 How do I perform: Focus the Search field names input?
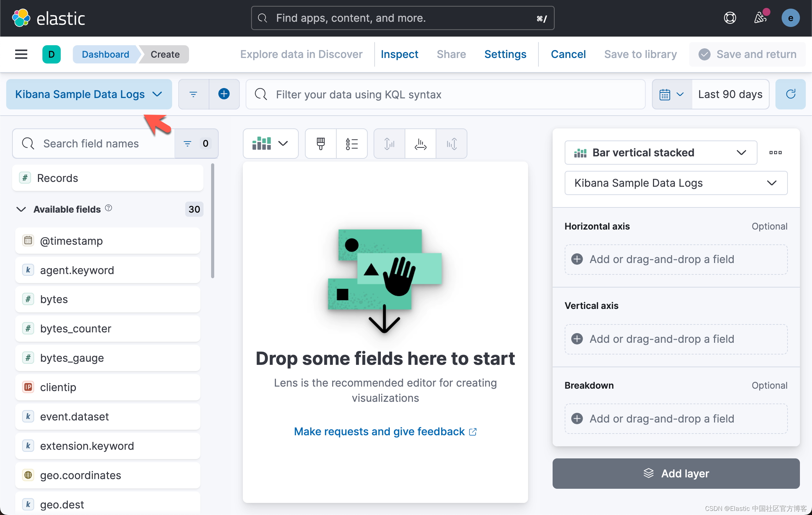click(x=94, y=144)
